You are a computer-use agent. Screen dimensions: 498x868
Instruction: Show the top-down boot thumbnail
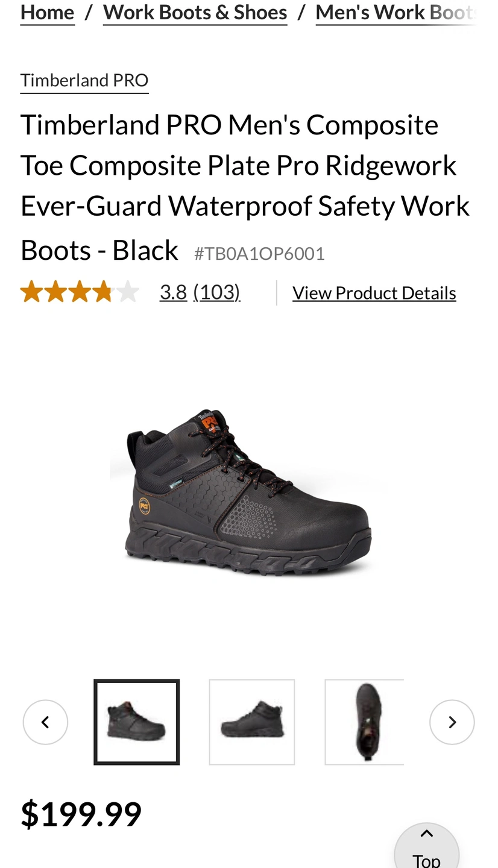364,722
